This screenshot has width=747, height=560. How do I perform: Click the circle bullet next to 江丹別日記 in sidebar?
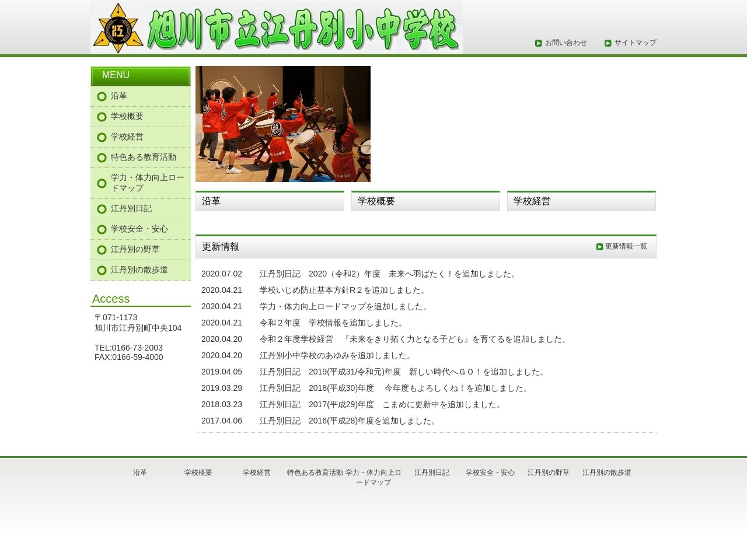click(x=102, y=209)
